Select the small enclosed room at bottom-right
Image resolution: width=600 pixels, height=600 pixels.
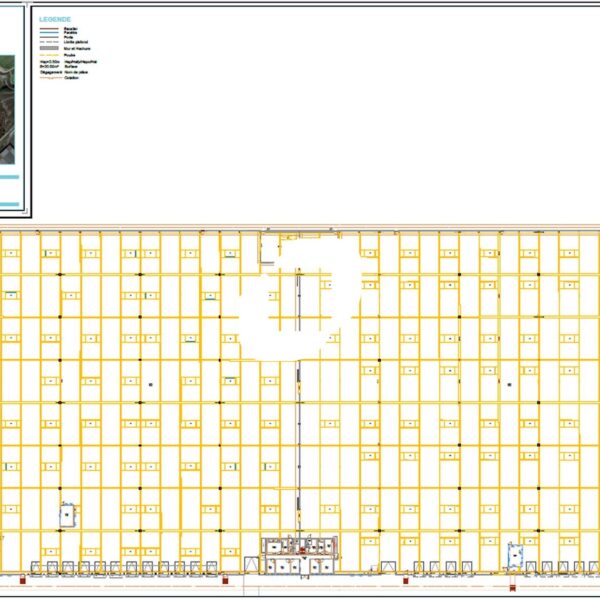click(515, 553)
